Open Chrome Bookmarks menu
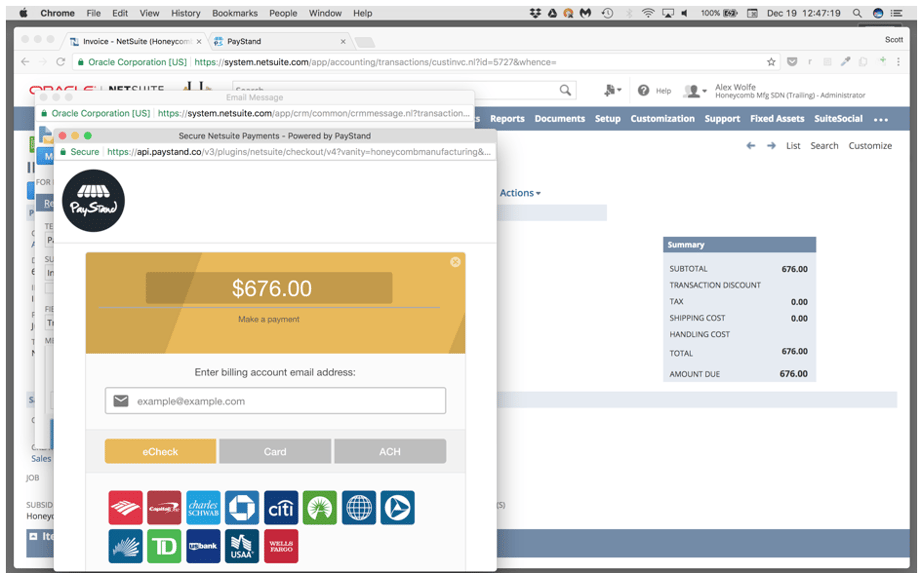Screen dimensions: 921x573 coord(235,13)
